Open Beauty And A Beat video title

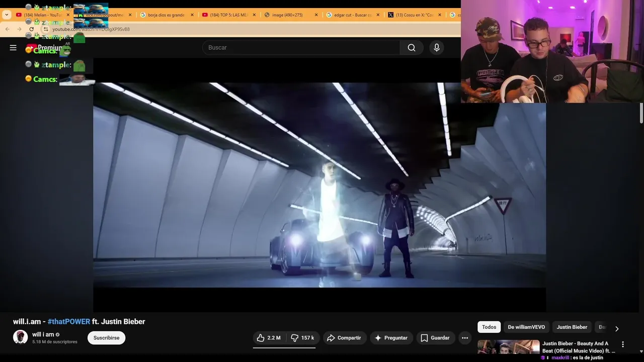point(579,347)
